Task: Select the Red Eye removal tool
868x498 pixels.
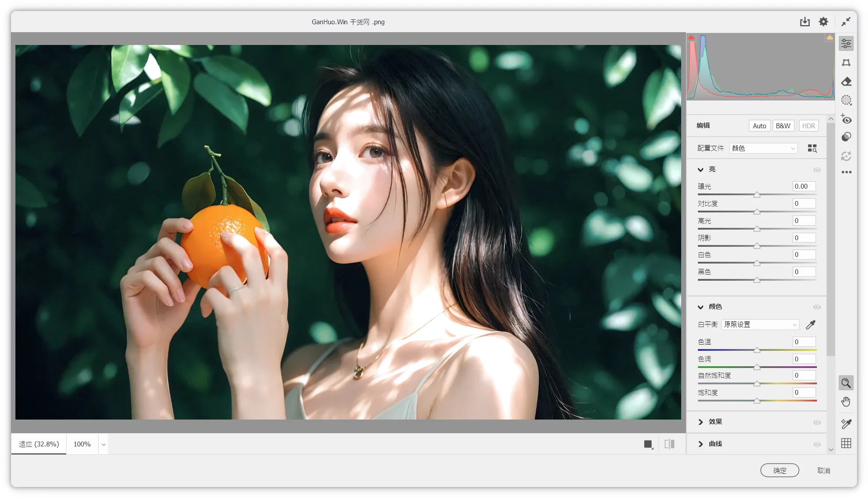Action: (846, 119)
